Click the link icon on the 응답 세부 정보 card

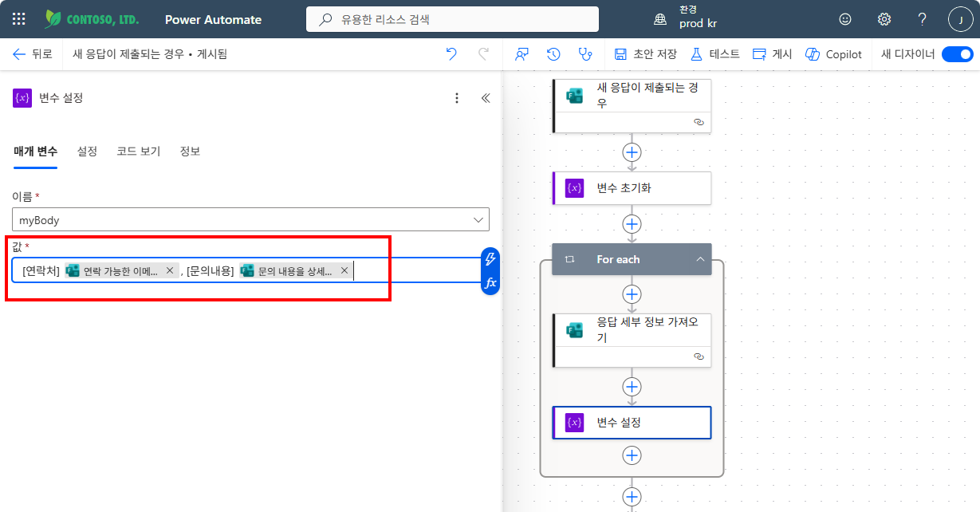pyautogui.click(x=699, y=356)
